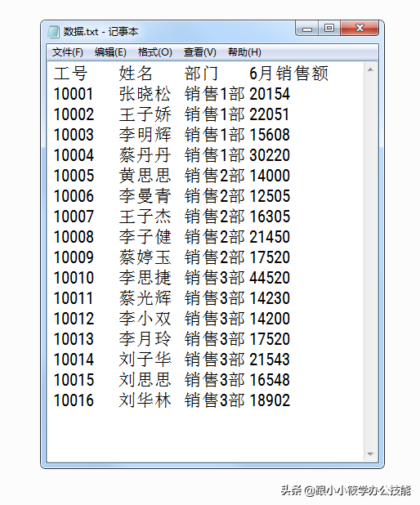Screen dimensions: 420x505
Task: Click the name 刘子华
Action: [145, 360]
